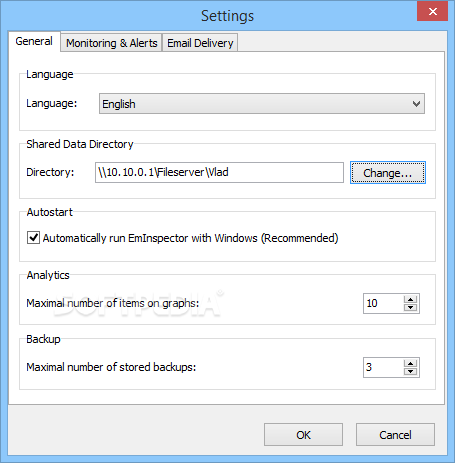
Task: Increase maximal stored backups value
Action: click(x=410, y=364)
